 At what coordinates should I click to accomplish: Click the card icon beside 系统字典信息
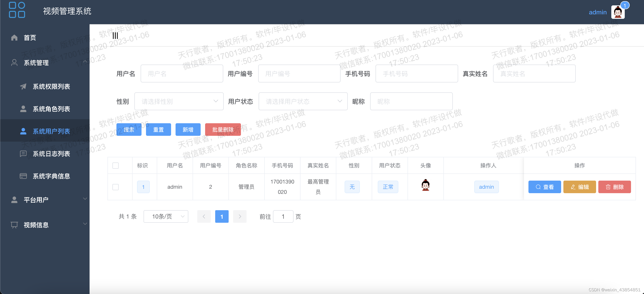(x=23, y=176)
